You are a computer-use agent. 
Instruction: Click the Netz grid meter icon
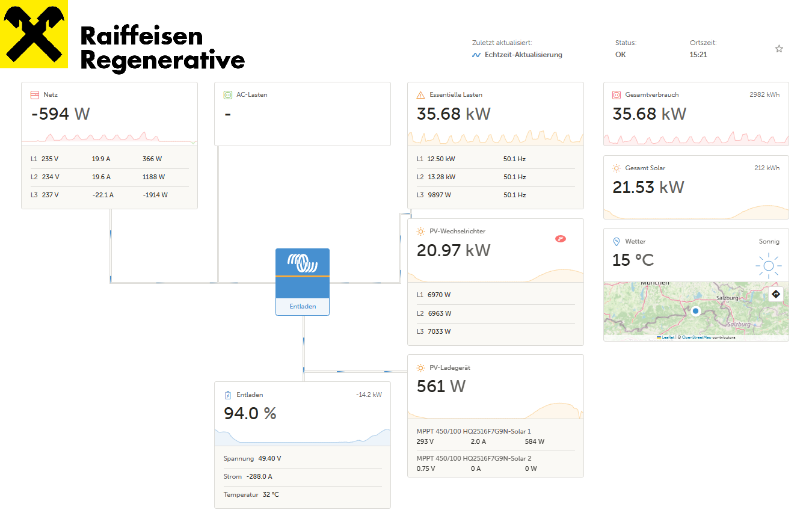pyautogui.click(x=35, y=95)
